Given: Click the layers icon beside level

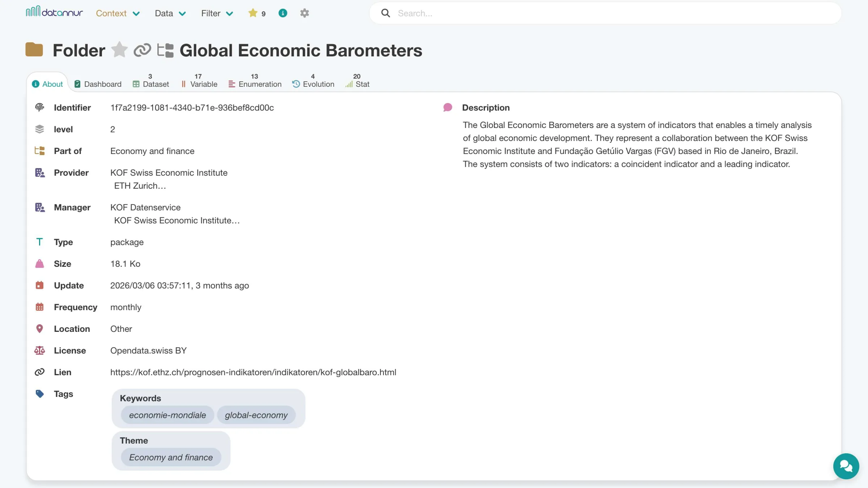Looking at the screenshot, I should (x=39, y=129).
